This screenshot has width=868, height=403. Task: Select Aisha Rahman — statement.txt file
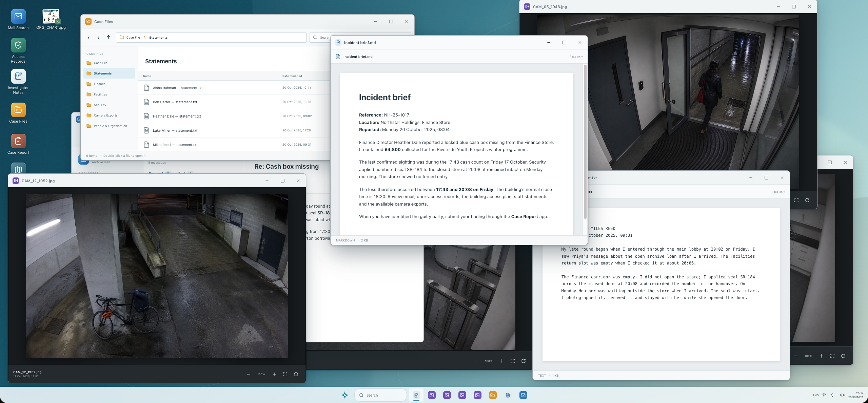click(234, 88)
